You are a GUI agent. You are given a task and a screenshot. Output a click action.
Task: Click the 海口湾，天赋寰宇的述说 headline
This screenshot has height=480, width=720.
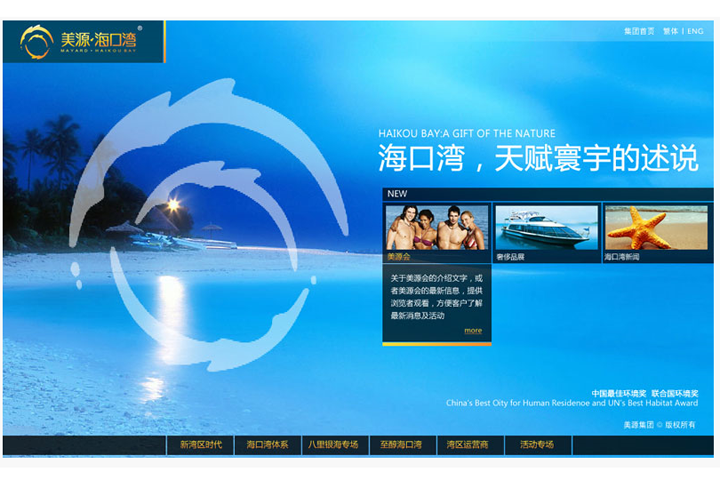tap(537, 159)
